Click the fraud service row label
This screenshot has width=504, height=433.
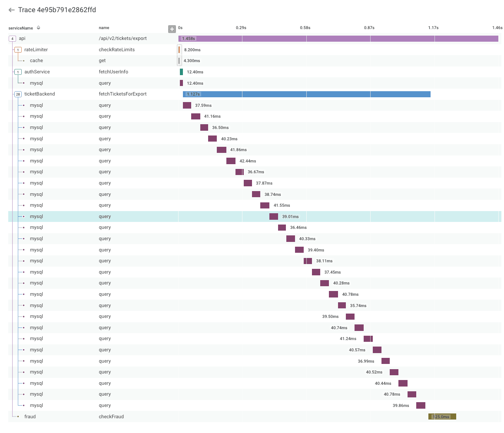(30, 417)
